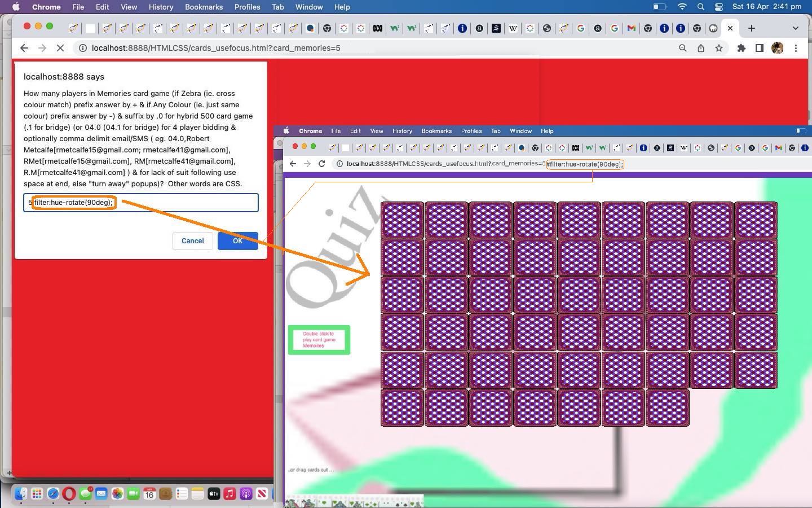812x508 pixels.
Task: Open a new tab with plus button
Action: point(752,28)
